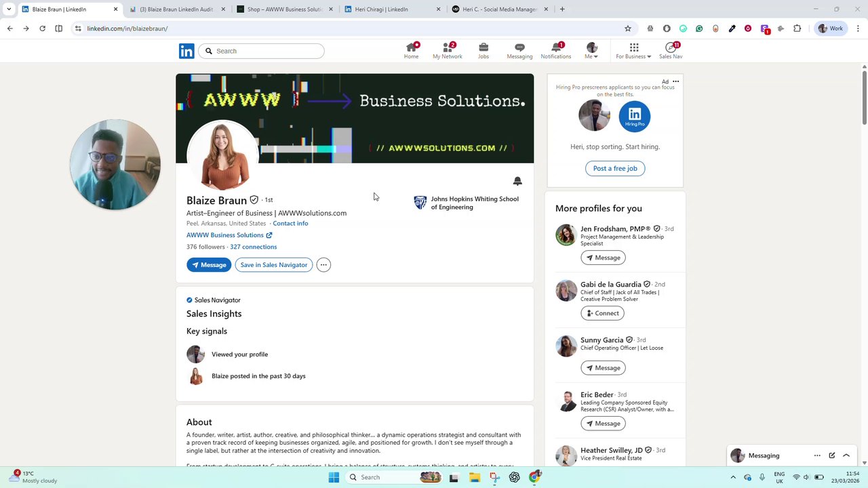The width and height of the screenshot is (868, 488).
Task: Open the three-dot more actions on profile
Action: point(323,265)
